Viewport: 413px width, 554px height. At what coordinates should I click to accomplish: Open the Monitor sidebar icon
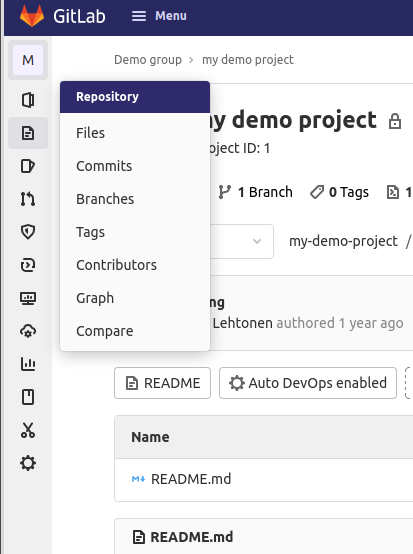click(28, 298)
